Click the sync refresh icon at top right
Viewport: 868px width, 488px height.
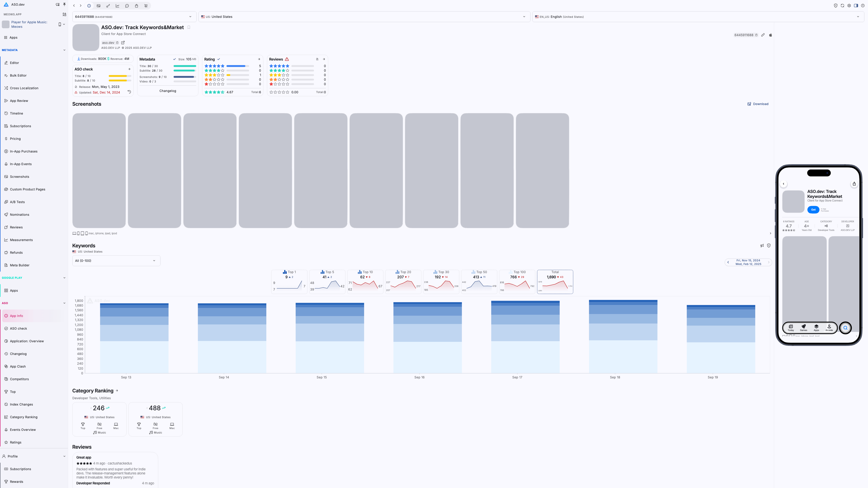click(x=842, y=6)
